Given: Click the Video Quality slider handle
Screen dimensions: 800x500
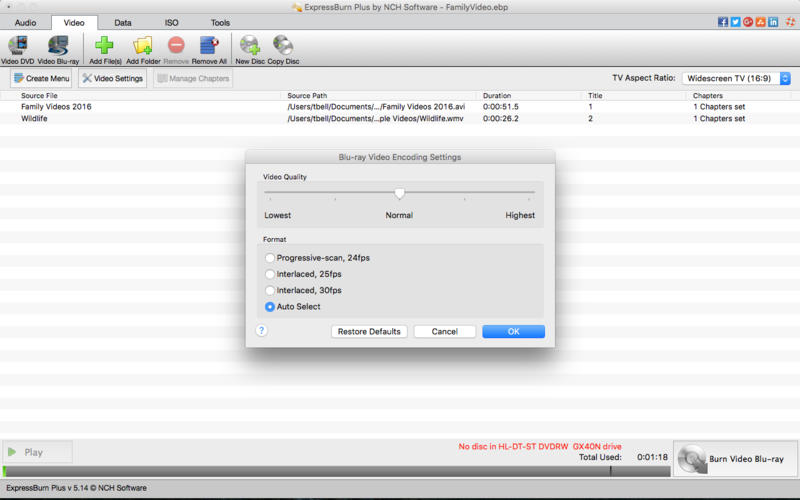Looking at the screenshot, I should [400, 194].
